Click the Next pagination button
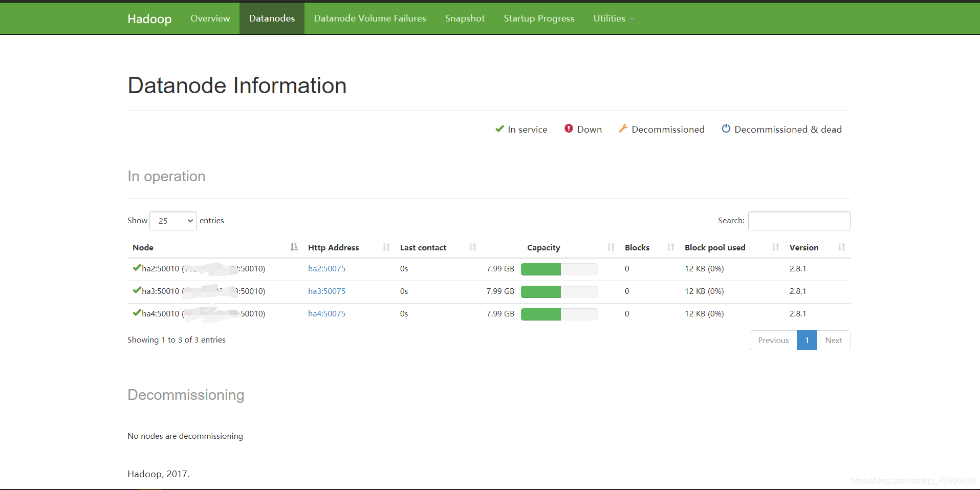980x490 pixels. click(834, 340)
